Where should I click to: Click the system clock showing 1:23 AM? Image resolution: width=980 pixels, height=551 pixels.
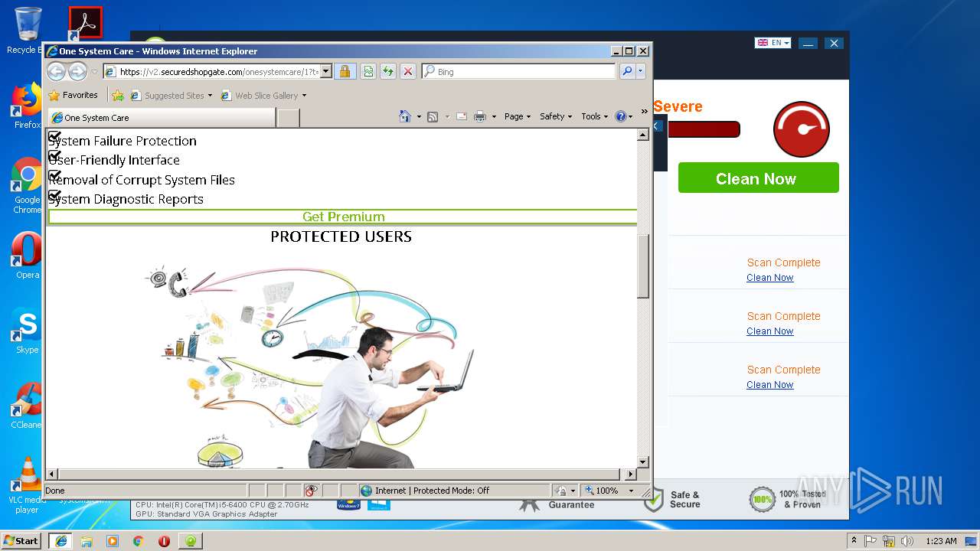(x=940, y=541)
